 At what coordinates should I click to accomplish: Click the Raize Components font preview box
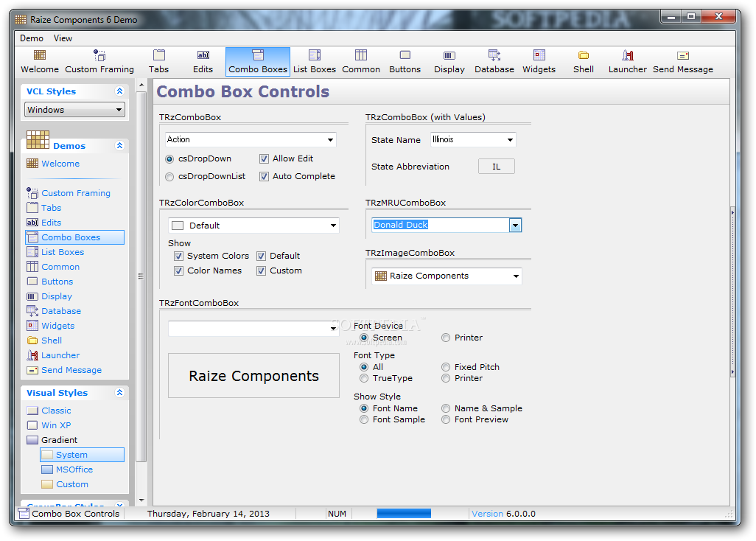click(x=253, y=376)
